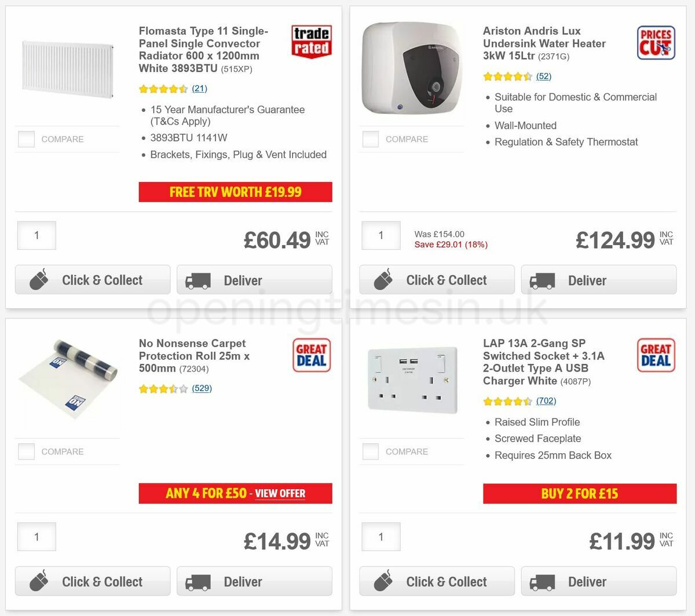Screen dimensions: 695x616
Task: Enable Compare for the Flomasta radiator
Action: click(26, 139)
